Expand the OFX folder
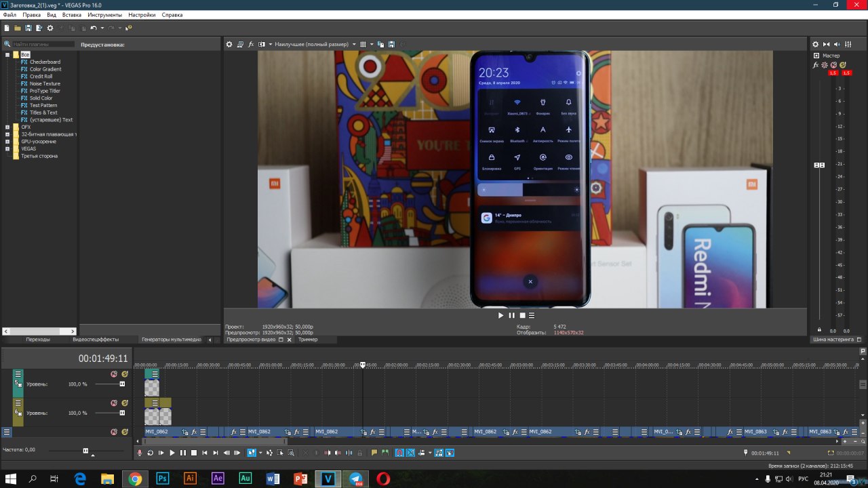Image resolution: width=868 pixels, height=488 pixels. (x=7, y=127)
